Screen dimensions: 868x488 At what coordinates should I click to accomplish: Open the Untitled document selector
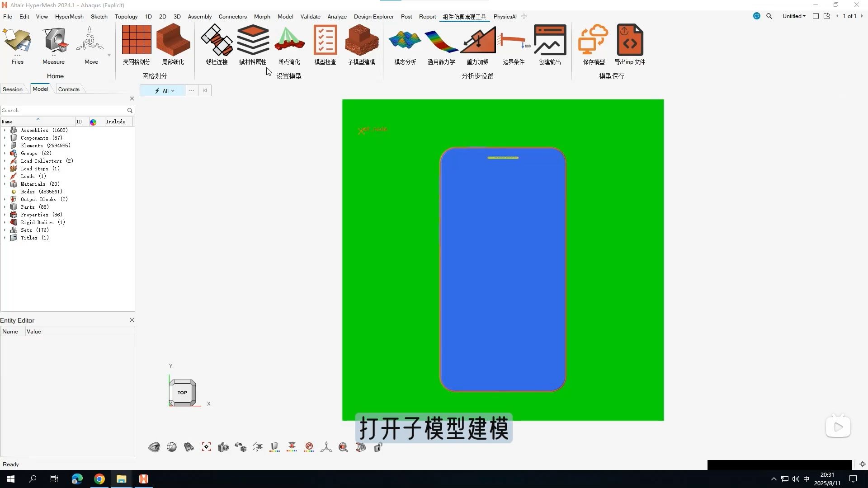[x=794, y=16]
